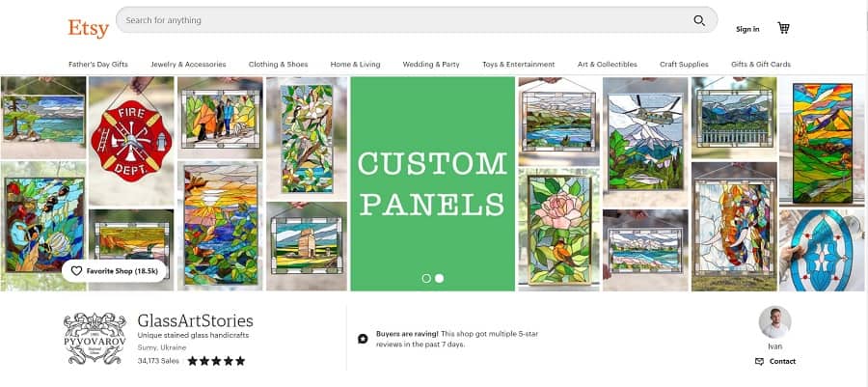Click the Contact link

pos(783,362)
